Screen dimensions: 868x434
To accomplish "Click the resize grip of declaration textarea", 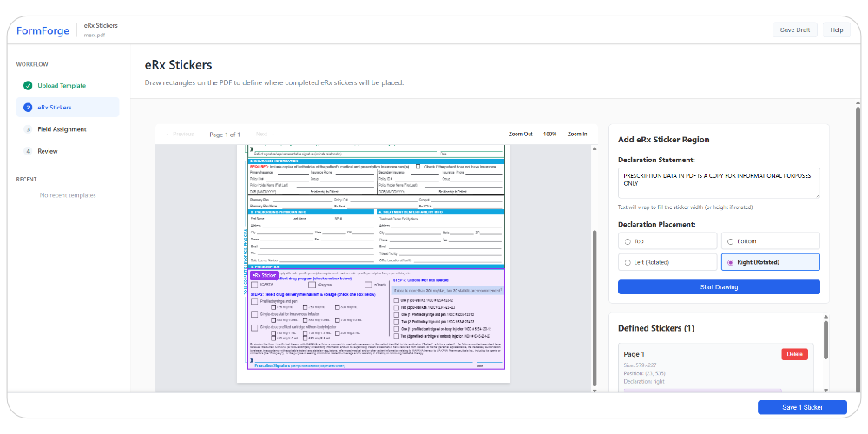I will (x=817, y=195).
